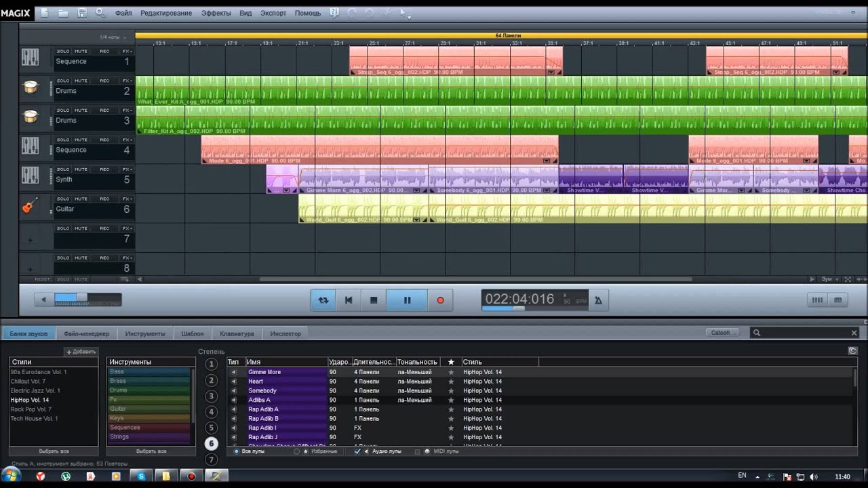868x488 pixels.
Task: Toggle the metronome icon
Action: (x=598, y=300)
